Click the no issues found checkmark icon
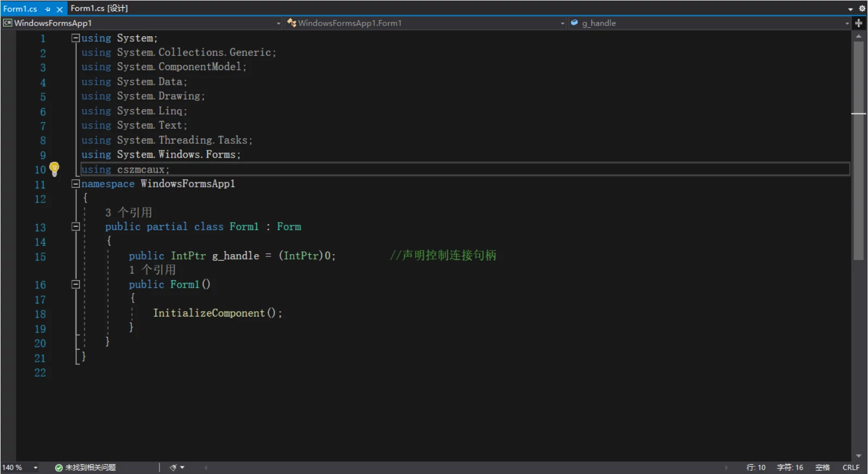This screenshot has width=868, height=474. click(59, 467)
